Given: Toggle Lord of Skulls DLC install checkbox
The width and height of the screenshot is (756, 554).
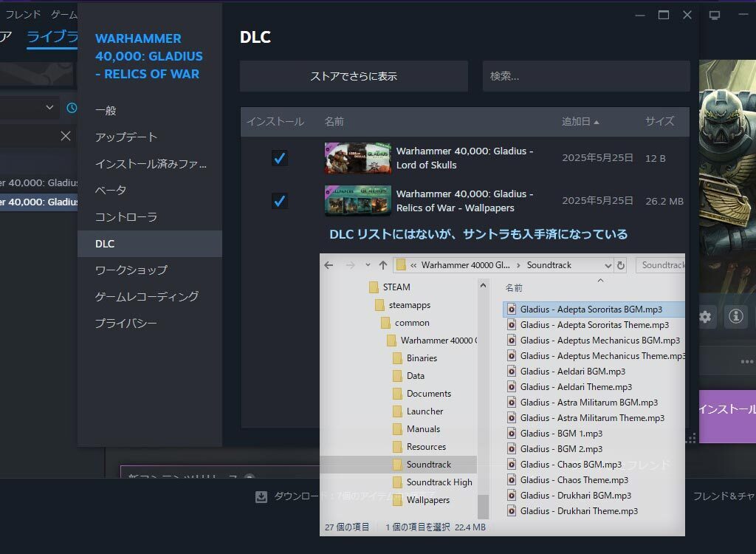Looking at the screenshot, I should pos(279,158).
